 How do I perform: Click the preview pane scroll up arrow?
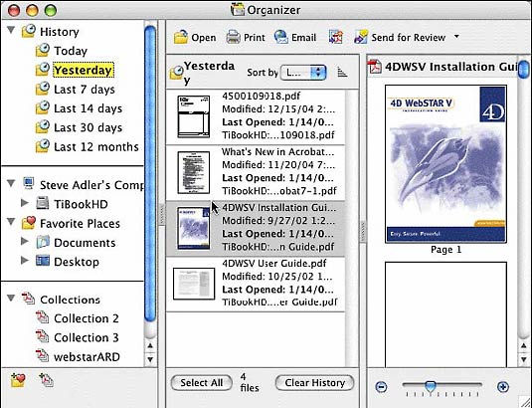[x=524, y=345]
